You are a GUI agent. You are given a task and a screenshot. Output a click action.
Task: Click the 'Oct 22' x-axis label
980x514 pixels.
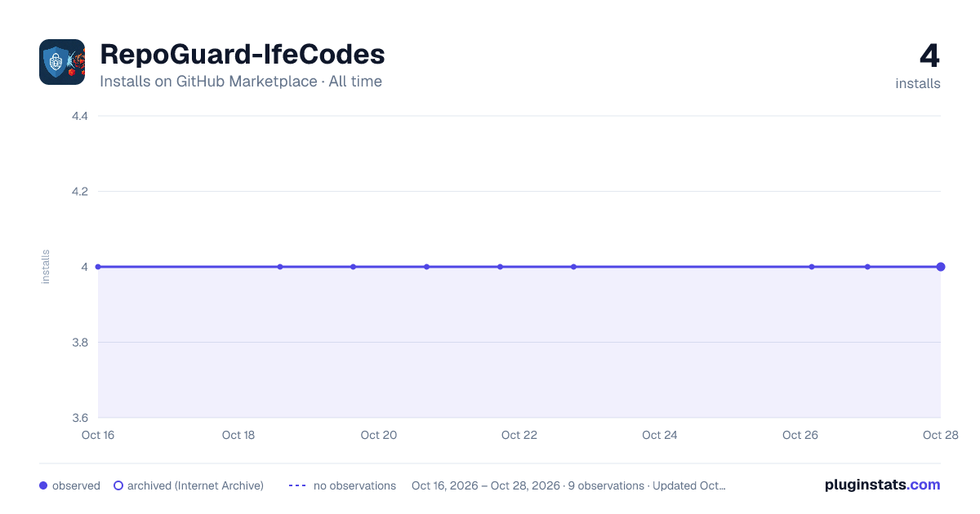point(519,435)
